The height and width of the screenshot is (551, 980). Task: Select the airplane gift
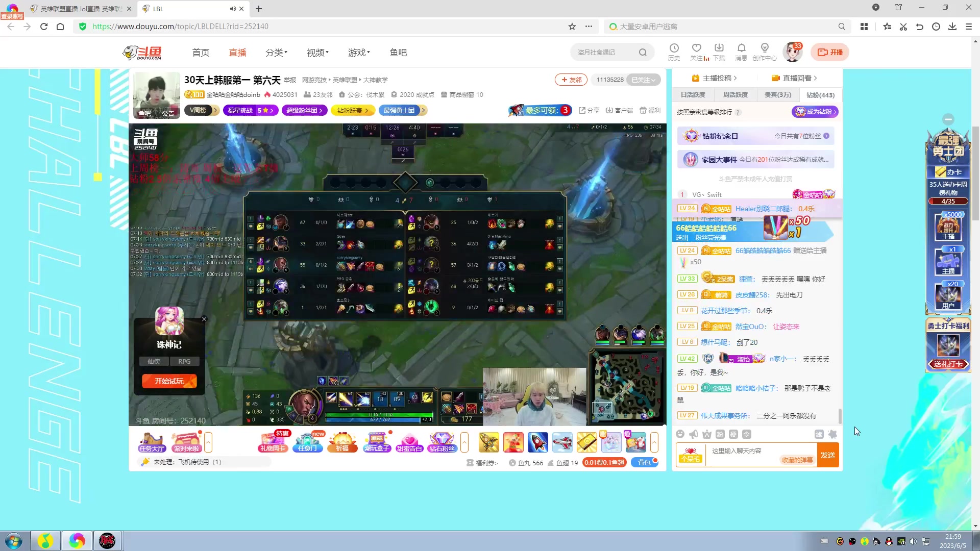click(x=562, y=442)
